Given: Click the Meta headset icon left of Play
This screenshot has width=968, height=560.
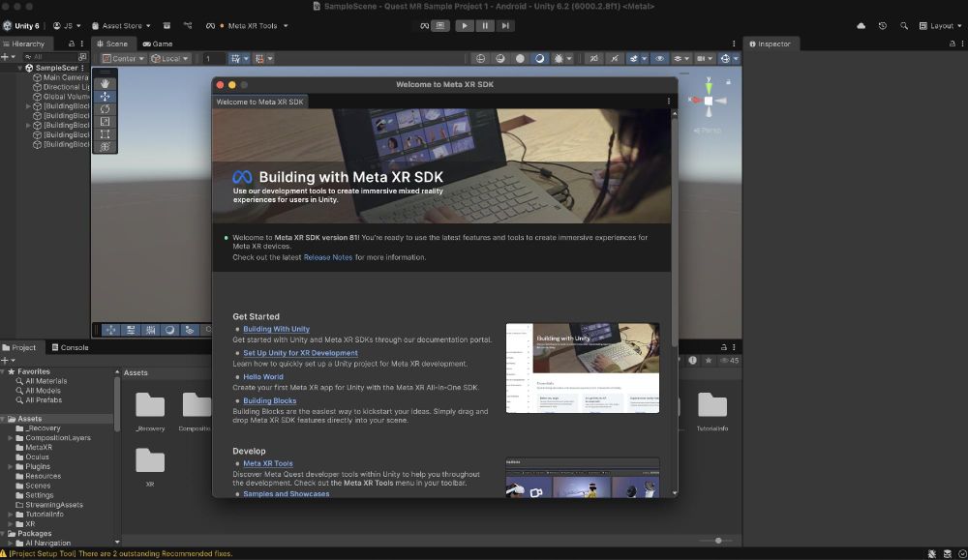Looking at the screenshot, I should [425, 26].
